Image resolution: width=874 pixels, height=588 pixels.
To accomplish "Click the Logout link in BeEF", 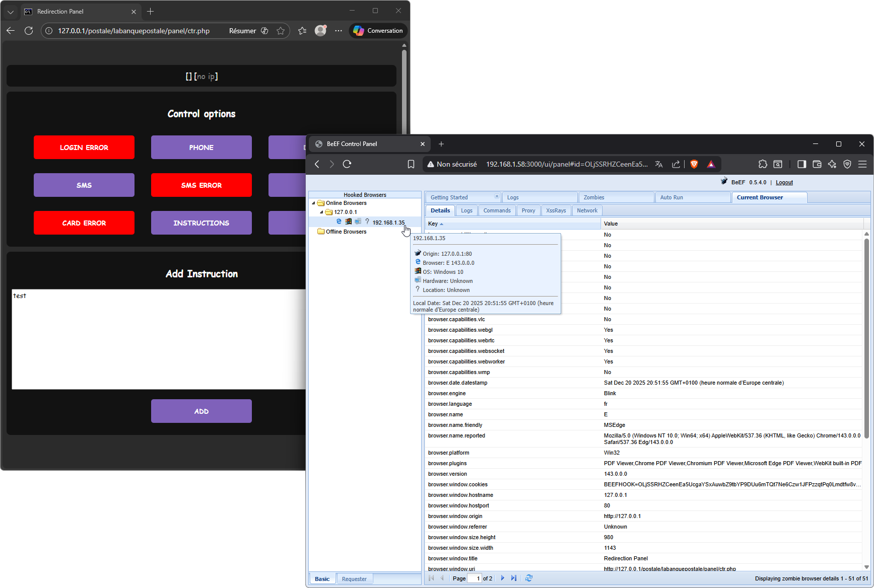I will click(x=784, y=182).
